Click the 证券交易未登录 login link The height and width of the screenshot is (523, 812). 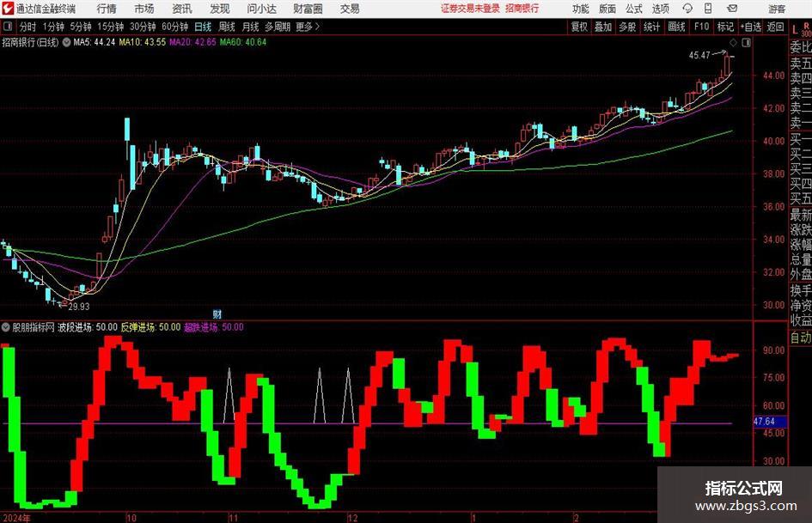[470, 9]
